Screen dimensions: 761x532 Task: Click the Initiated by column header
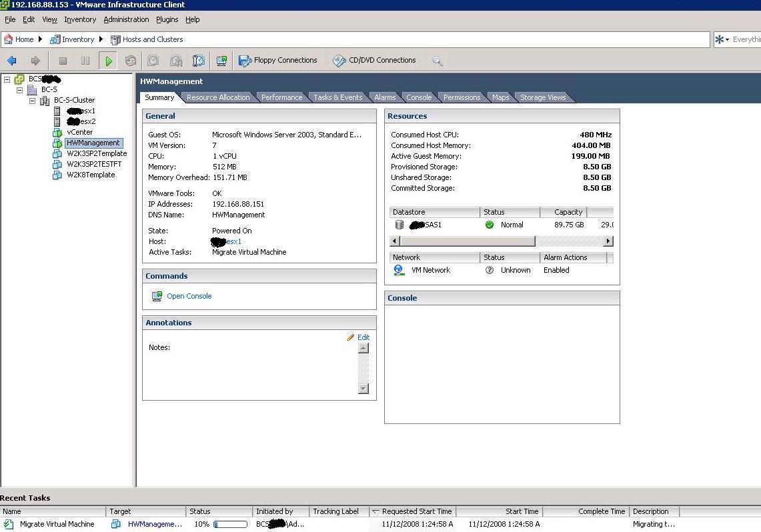pyautogui.click(x=281, y=511)
